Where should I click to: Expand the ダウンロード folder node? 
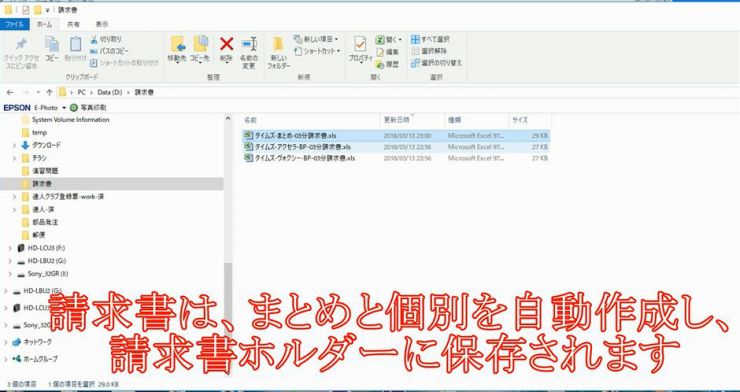(x=15, y=145)
